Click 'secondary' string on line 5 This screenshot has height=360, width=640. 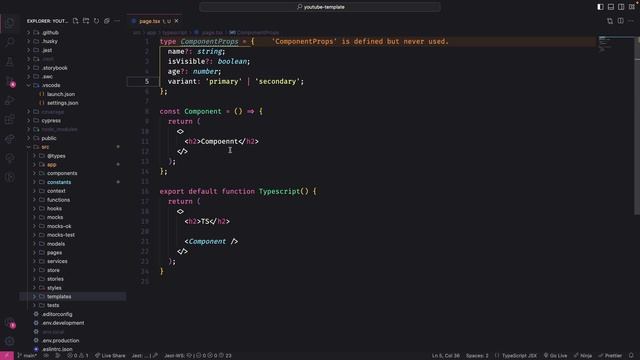coord(278,82)
